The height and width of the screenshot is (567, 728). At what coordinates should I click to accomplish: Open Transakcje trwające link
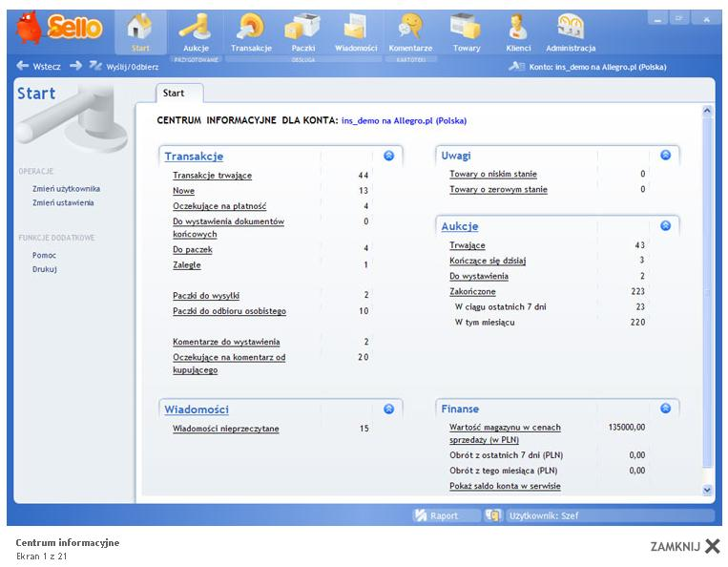pos(212,176)
